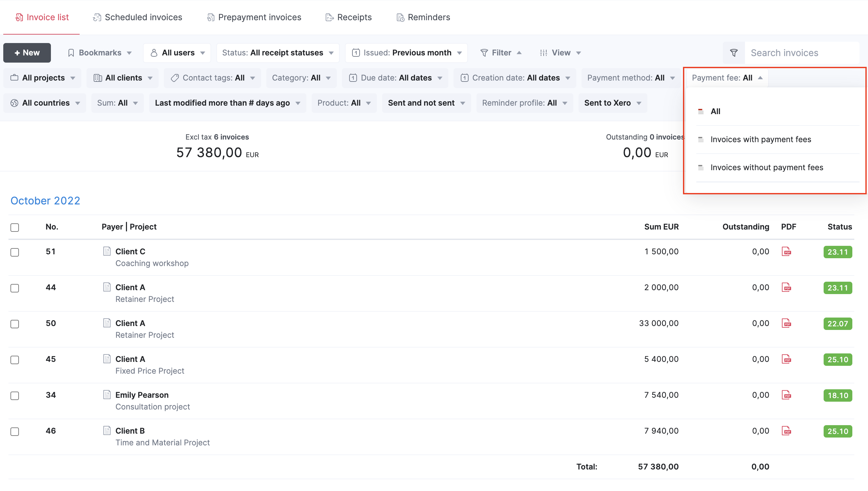Open Emily Pearson invoice 34

(142, 395)
